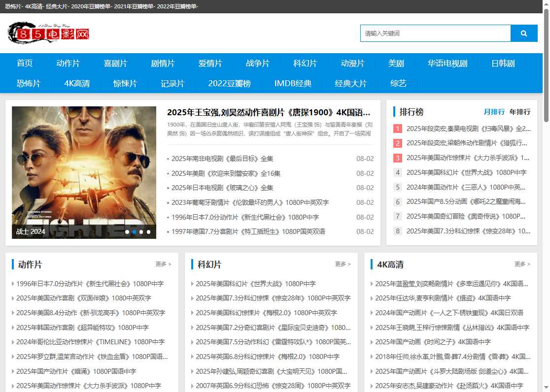
Task: Open 更多 link in the 4K高清 section
Action: tap(522, 264)
